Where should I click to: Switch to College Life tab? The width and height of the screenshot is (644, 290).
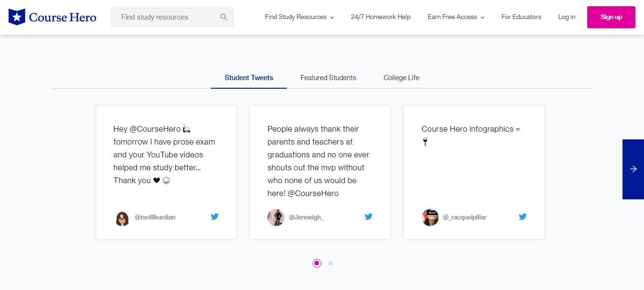[x=401, y=78]
